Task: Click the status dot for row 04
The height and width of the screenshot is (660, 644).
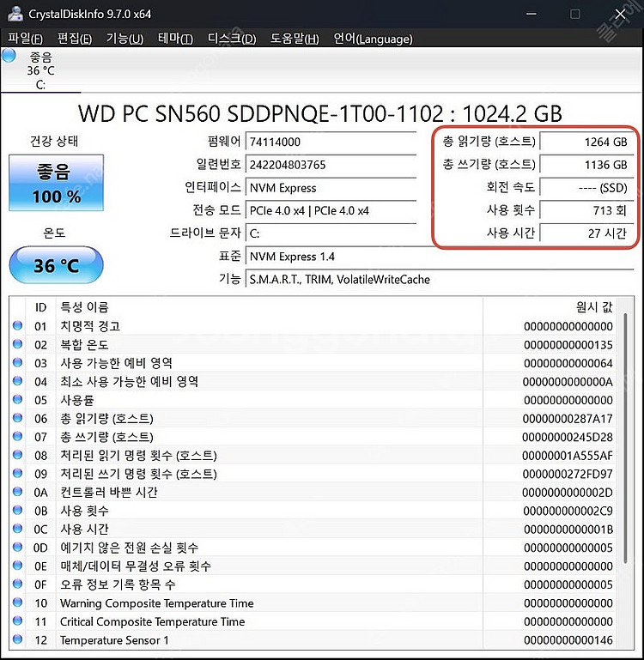Action: pyautogui.click(x=18, y=381)
